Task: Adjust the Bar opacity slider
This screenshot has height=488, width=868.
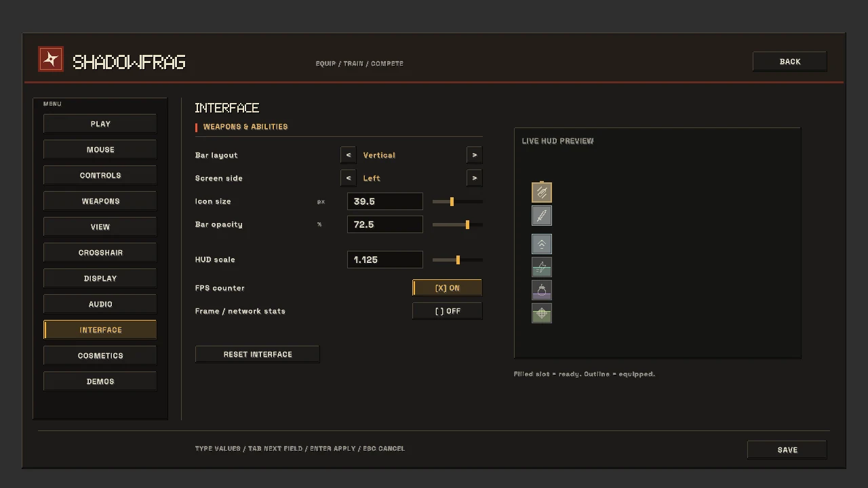Action: click(x=458, y=224)
